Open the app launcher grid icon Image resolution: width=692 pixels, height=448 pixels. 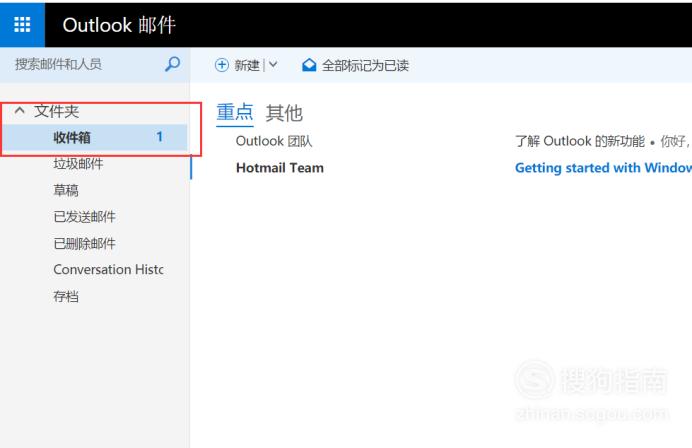click(x=22, y=25)
